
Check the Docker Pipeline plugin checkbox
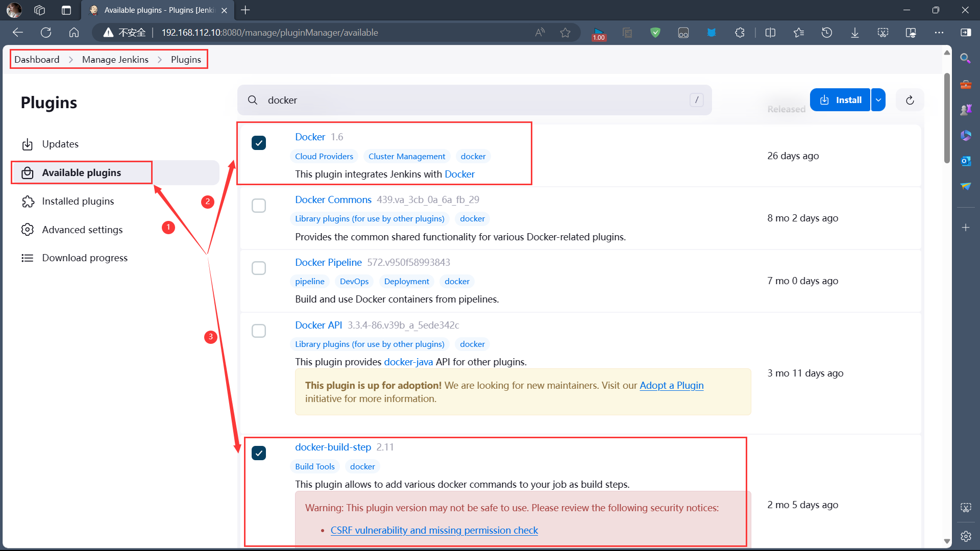coord(259,268)
